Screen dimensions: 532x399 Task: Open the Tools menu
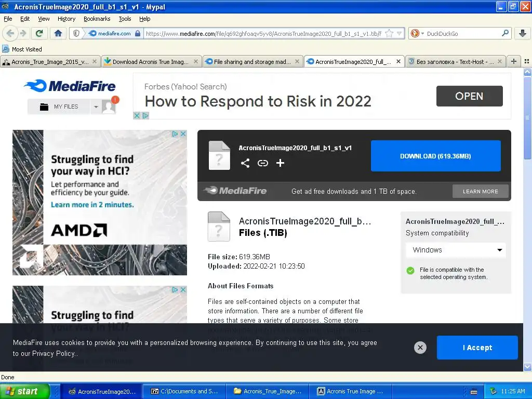pos(125,19)
